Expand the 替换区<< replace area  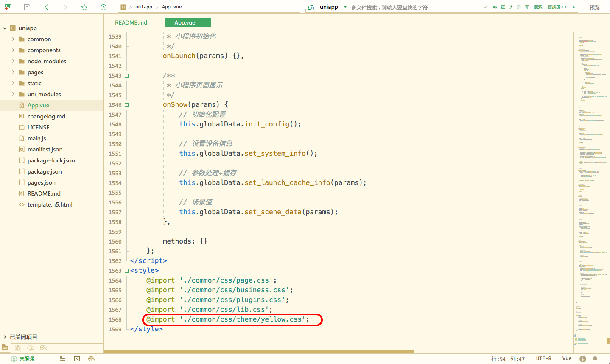[557, 7]
